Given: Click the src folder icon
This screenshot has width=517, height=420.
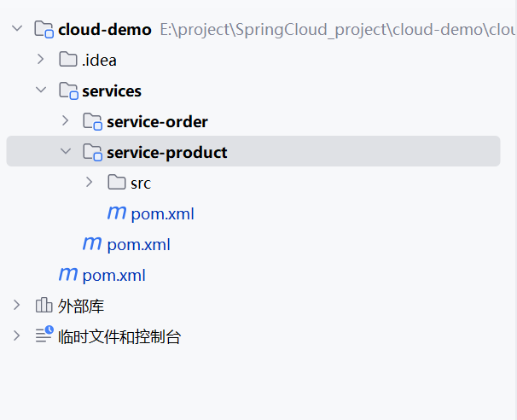Looking at the screenshot, I should coord(117,183).
